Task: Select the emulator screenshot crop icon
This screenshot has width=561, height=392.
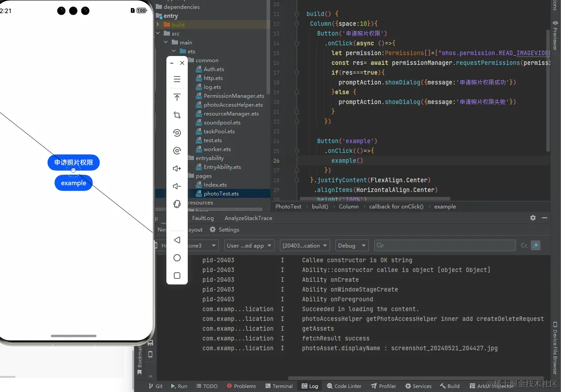Action: [177, 115]
